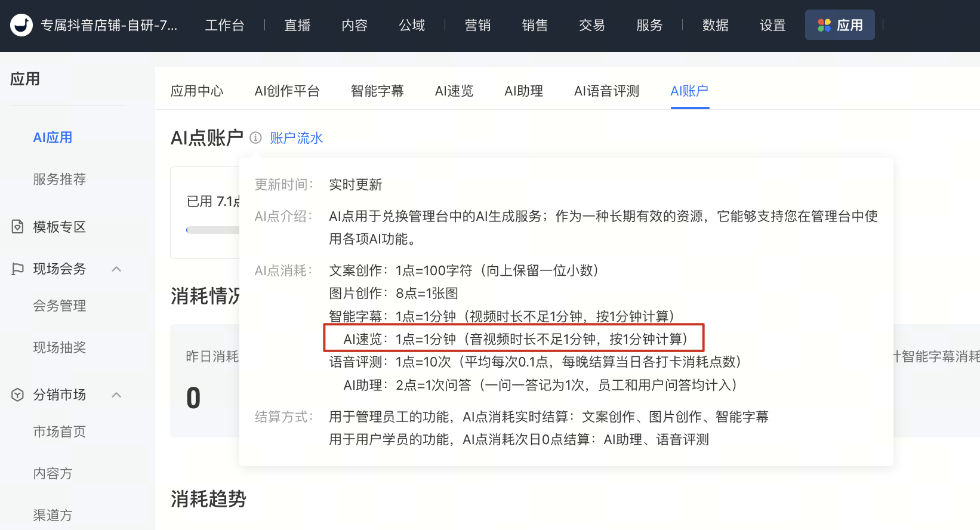Collapse the 分销市场 section chevron
This screenshot has height=530, width=980.
[x=117, y=395]
